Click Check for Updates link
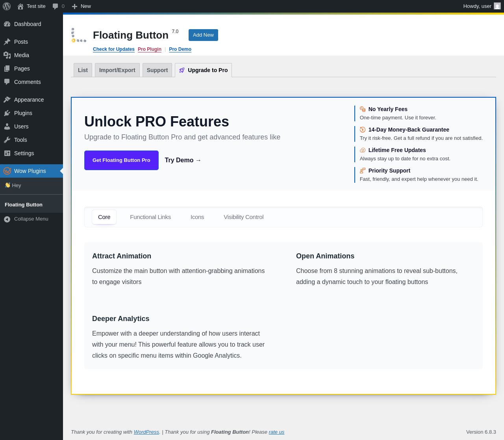 tap(114, 49)
